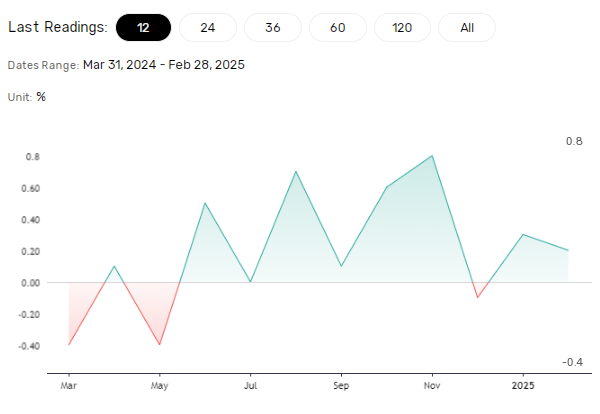Click the -0.4 minimum value label at right
This screenshot has height=414, width=600.
[572, 361]
